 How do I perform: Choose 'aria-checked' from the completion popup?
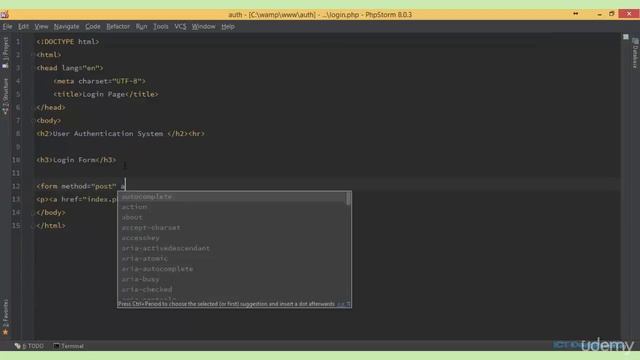click(x=232, y=289)
